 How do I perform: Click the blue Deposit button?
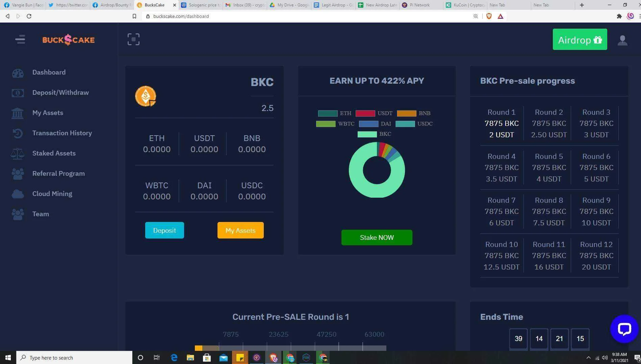(x=164, y=230)
